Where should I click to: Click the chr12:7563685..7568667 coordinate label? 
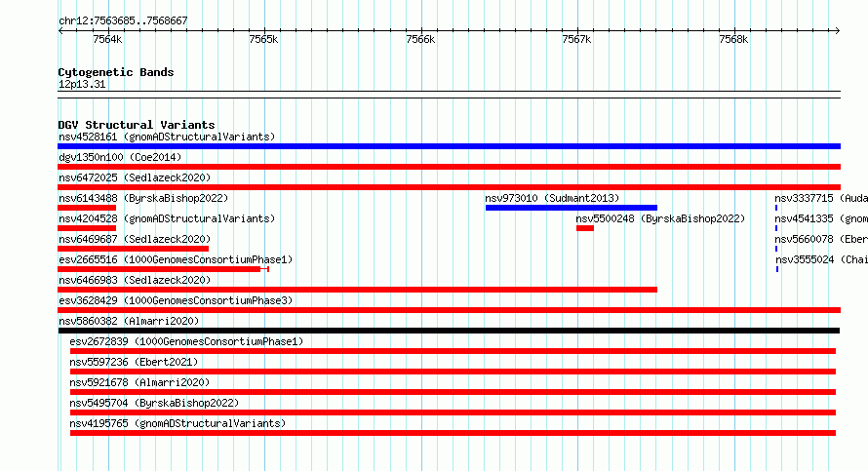[x=123, y=21]
